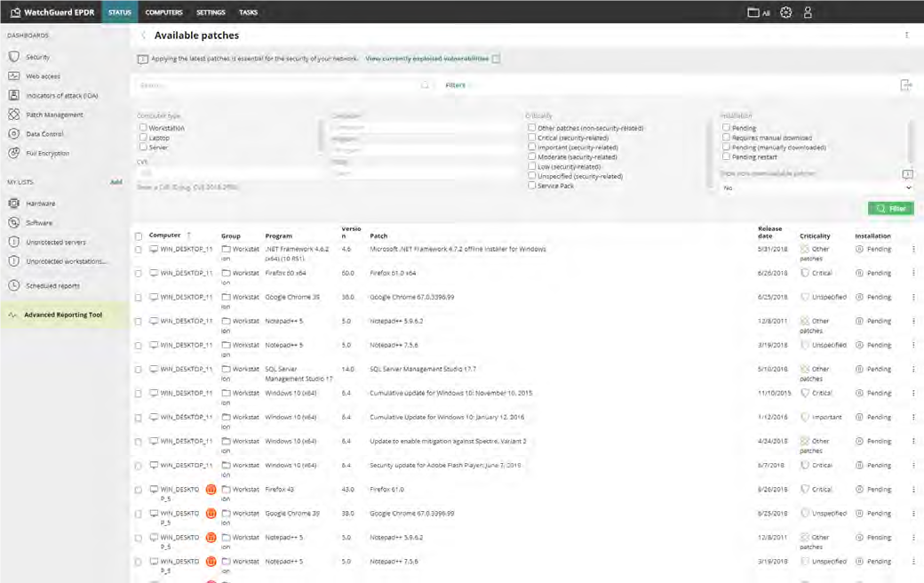Open the Advanced Reporting Tool item
This screenshot has height=583, width=924.
[65, 315]
